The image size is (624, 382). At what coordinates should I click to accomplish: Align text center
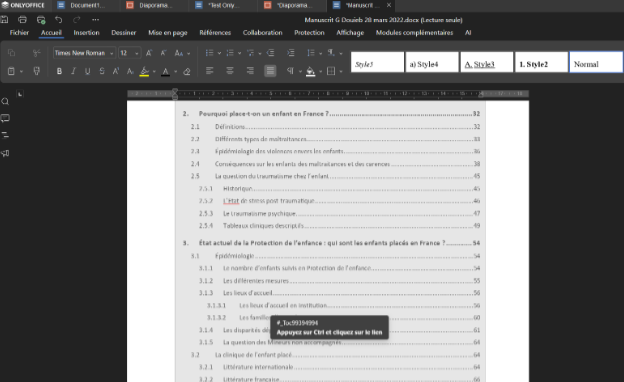coord(230,71)
